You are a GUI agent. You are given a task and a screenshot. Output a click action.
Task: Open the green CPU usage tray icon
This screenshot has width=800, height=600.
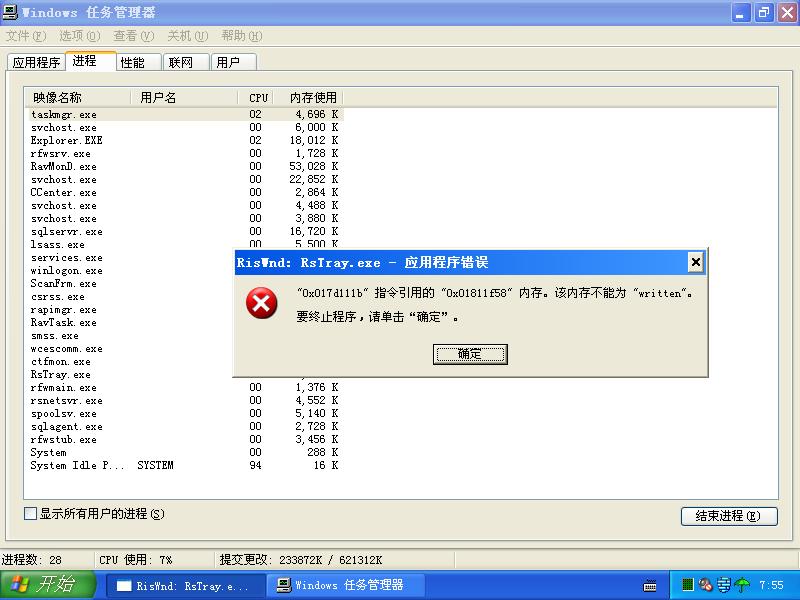tap(687, 584)
